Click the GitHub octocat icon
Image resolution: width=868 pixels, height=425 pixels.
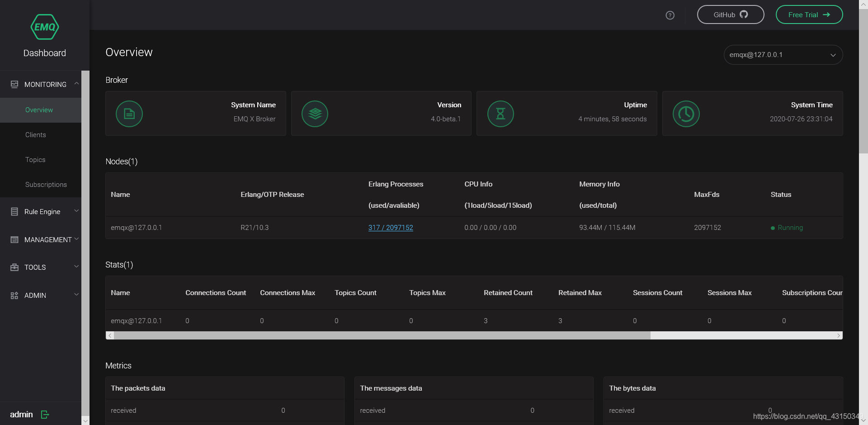[x=744, y=14]
